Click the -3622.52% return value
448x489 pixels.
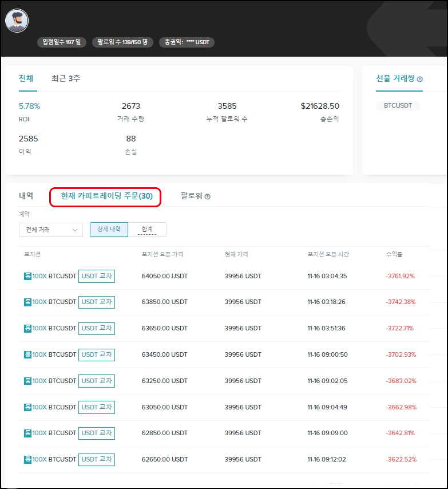click(401, 459)
